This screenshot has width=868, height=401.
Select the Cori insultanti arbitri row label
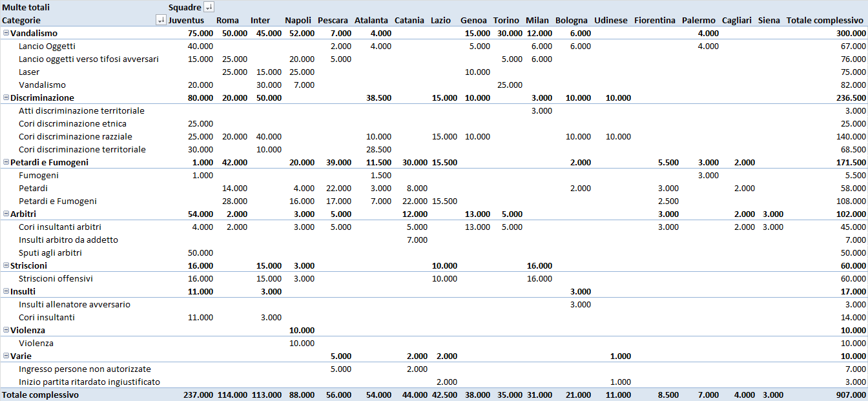pos(60,227)
